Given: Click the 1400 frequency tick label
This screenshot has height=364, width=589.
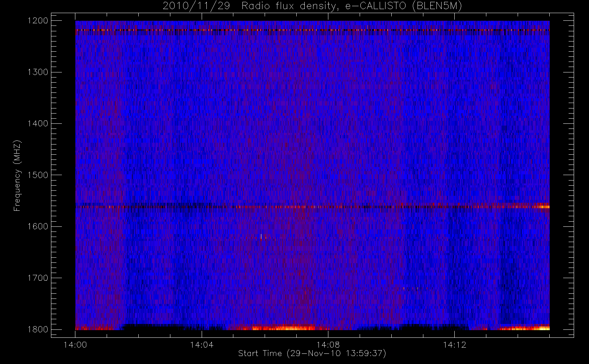Looking at the screenshot, I should 38,123.
